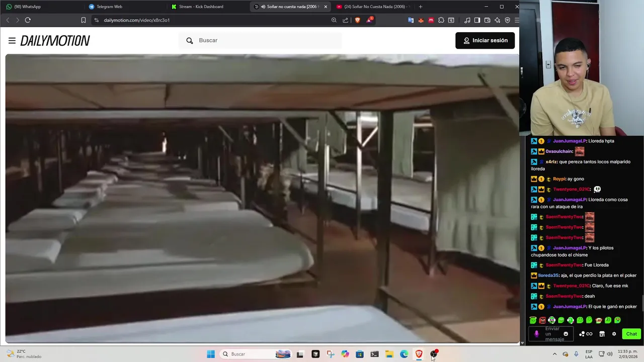Open the emoji picker in chat input
The image size is (644, 362).
[x=566, y=334]
